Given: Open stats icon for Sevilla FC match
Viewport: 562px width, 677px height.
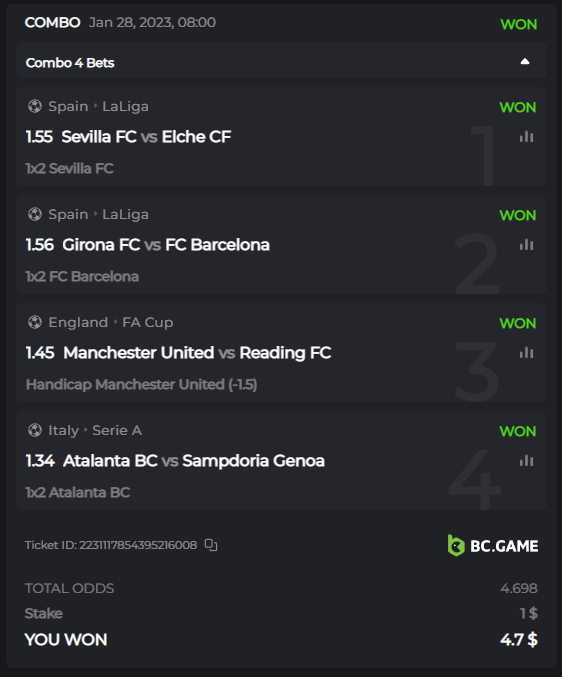Looking at the screenshot, I should [527, 137].
